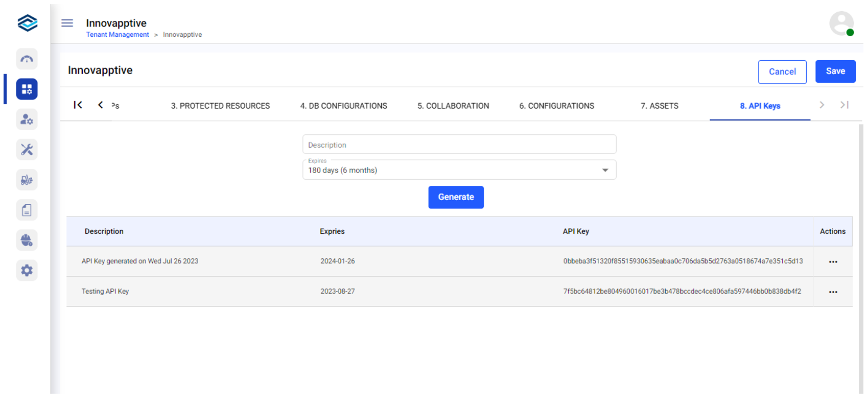Click the forklift sidebar icon
Image resolution: width=868 pixels, height=408 pixels.
27,180
